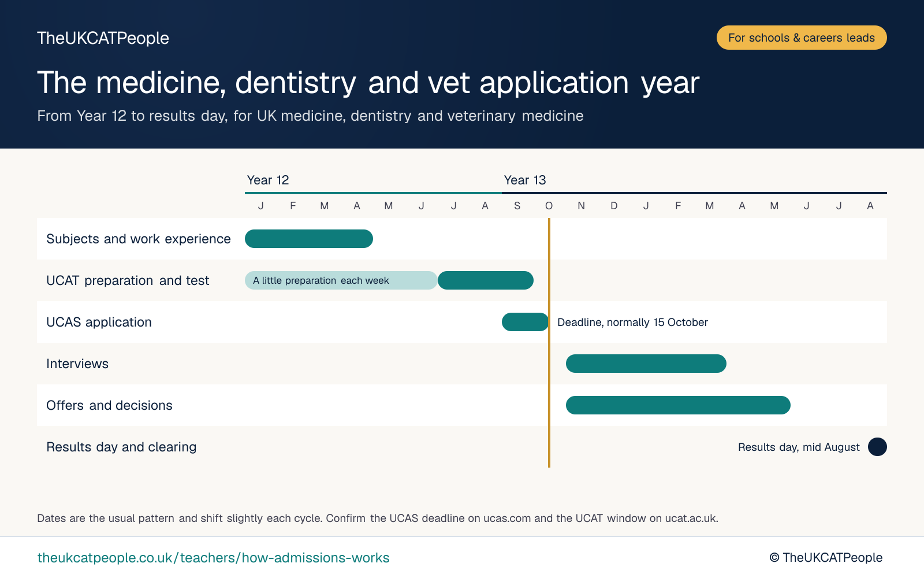The image size is (924, 578).
Task: Click the 'A little preparation each week' bar
Action: point(341,280)
